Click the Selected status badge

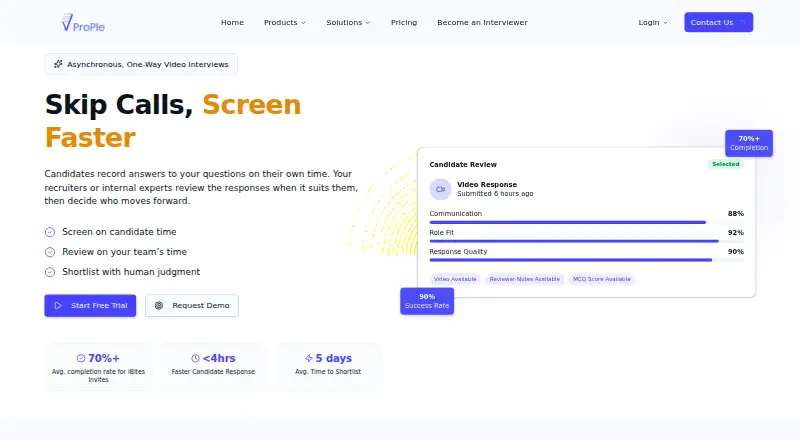[726, 164]
